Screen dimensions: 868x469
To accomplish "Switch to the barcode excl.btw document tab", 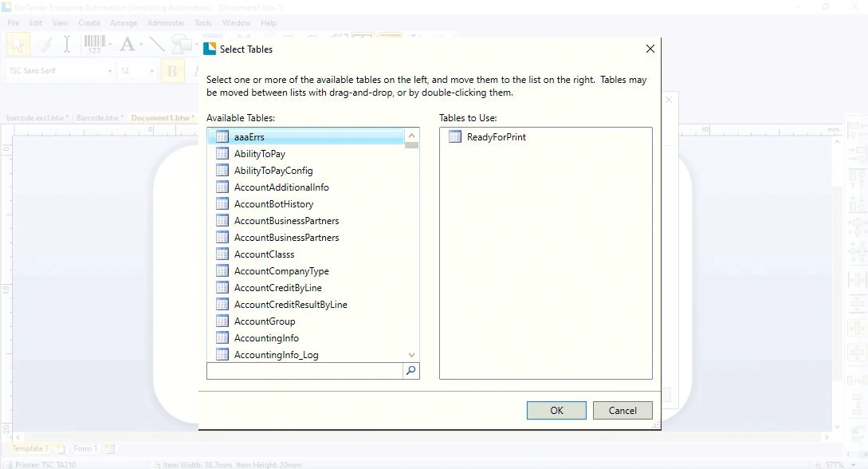I will tap(37, 118).
